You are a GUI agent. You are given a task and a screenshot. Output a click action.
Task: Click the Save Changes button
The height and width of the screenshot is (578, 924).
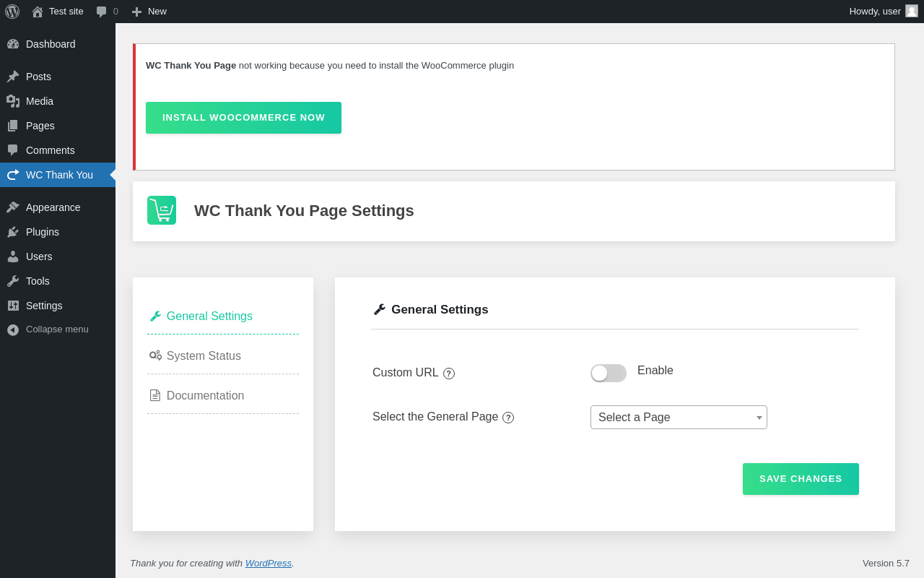[x=801, y=479]
